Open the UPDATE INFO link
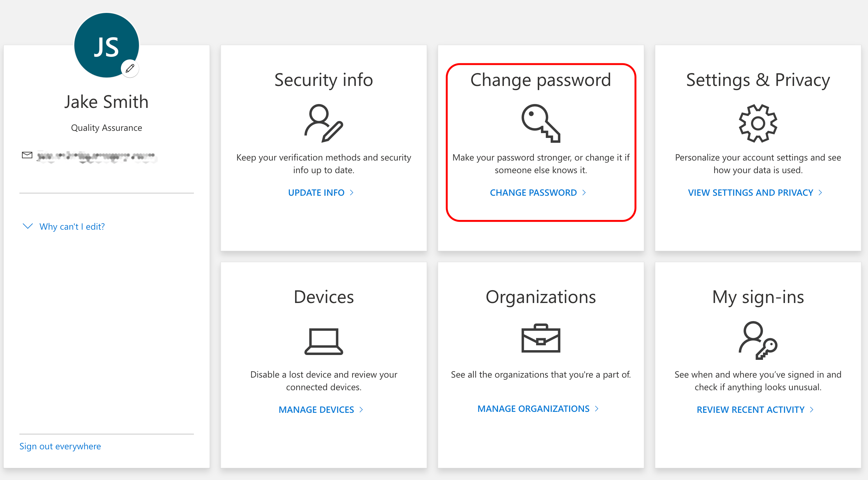The width and height of the screenshot is (868, 480). [x=316, y=192]
